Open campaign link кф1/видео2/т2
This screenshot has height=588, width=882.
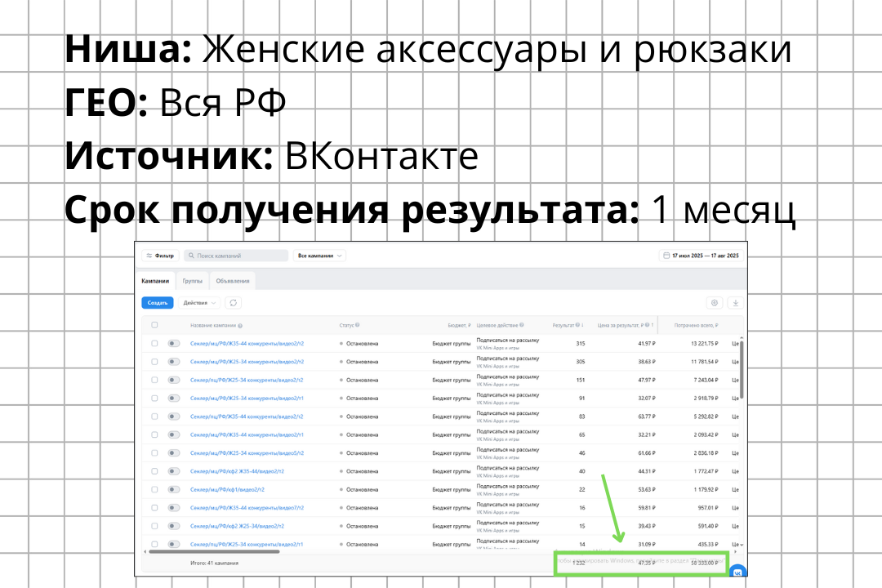pos(227,489)
